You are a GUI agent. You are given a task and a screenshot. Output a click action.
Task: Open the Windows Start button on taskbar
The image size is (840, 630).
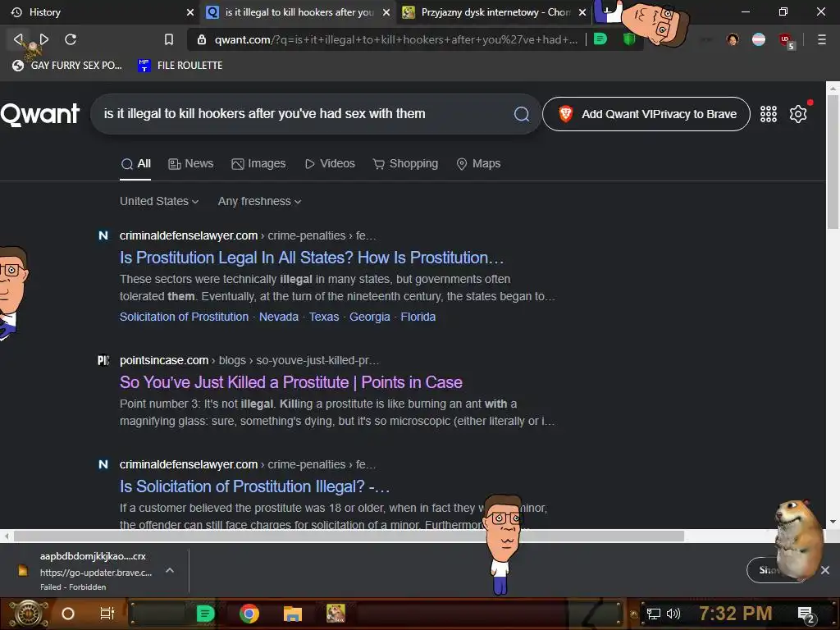point(29,614)
